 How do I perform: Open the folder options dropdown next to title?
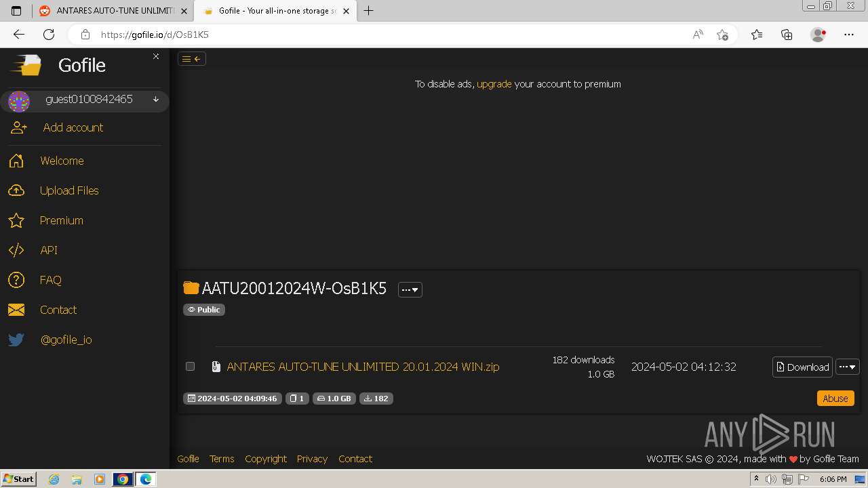(x=410, y=289)
